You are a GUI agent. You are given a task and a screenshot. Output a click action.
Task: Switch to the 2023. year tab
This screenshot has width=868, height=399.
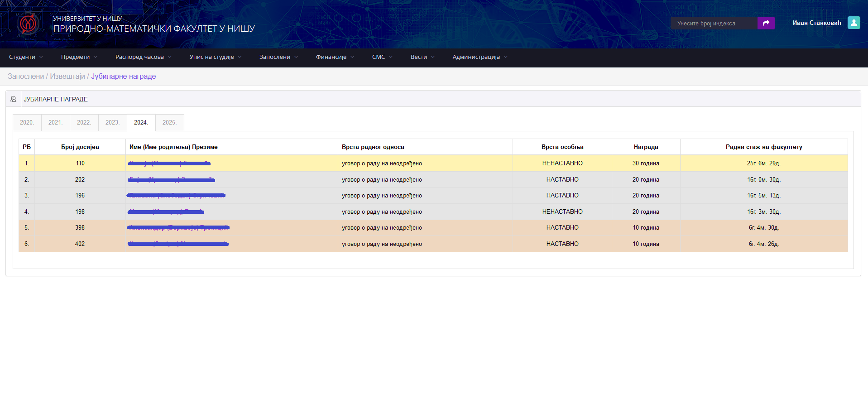(112, 123)
